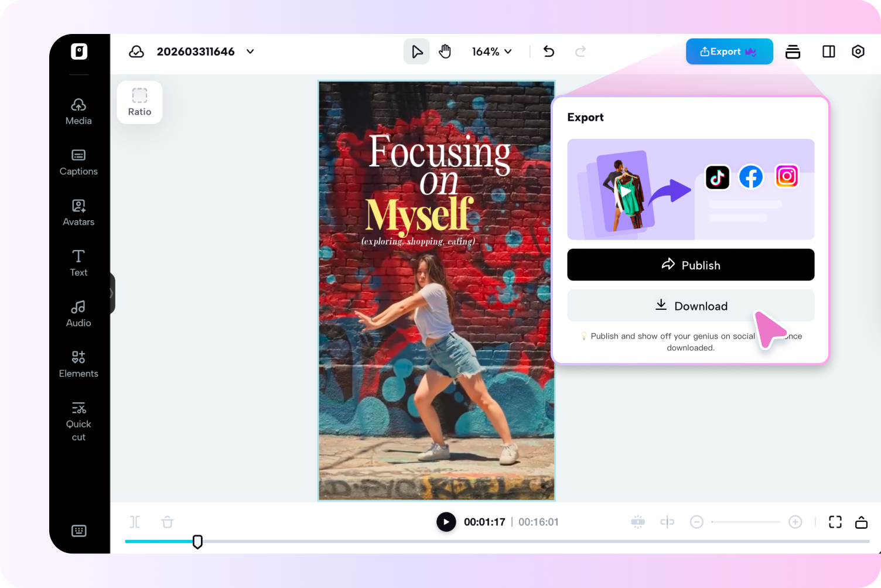Toggle the timeline snapping icon
Viewport: 881px width, 588px height.
click(x=638, y=522)
